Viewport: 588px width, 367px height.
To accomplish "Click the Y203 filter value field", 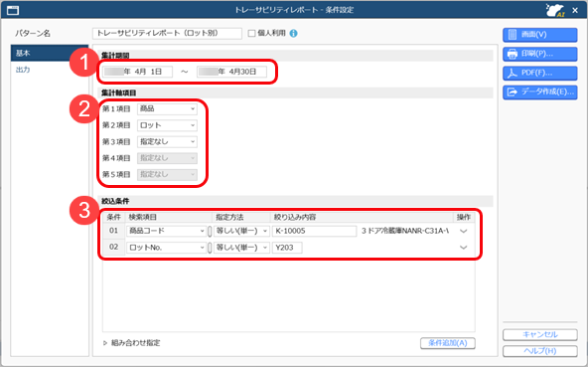I will tap(287, 248).
